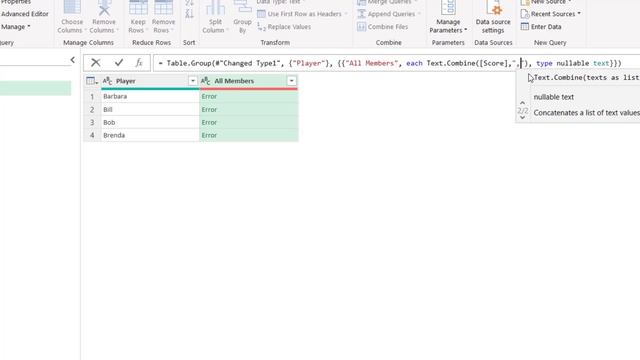Click the Player column type icon
640x360 pixels.
coord(107,81)
